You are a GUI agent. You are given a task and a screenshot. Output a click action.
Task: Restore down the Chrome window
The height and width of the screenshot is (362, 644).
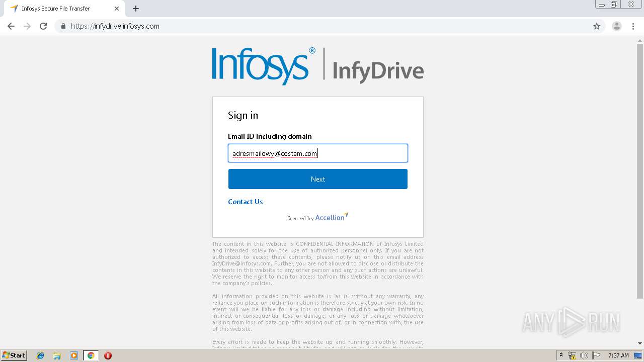614,5
